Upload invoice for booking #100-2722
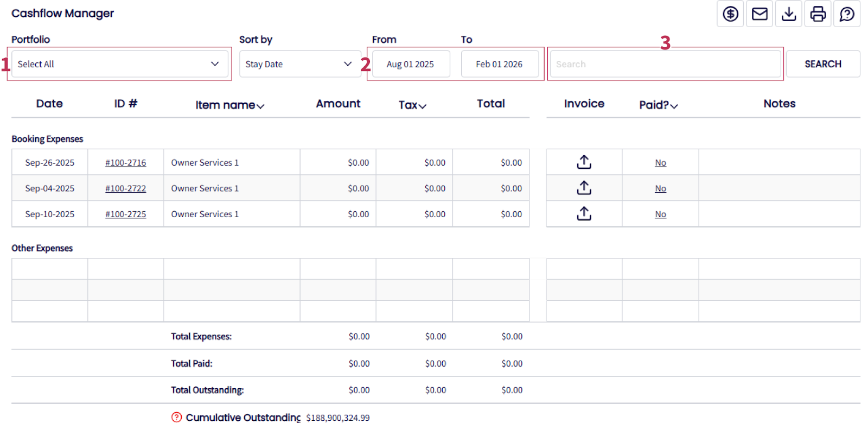The height and width of the screenshot is (423, 868). [584, 188]
